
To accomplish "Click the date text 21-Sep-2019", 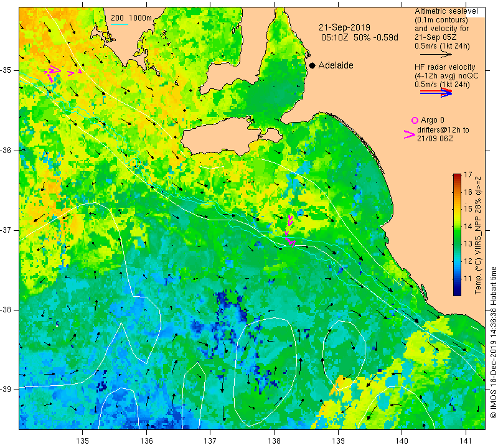I will pyautogui.click(x=344, y=27).
